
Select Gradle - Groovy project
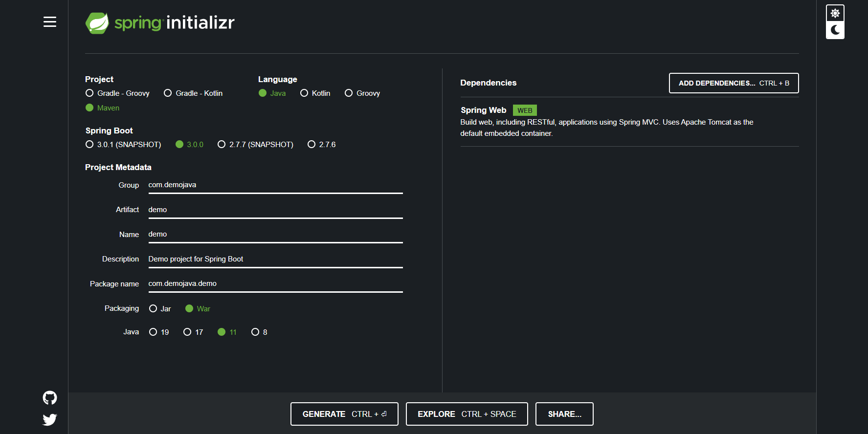[117, 93]
